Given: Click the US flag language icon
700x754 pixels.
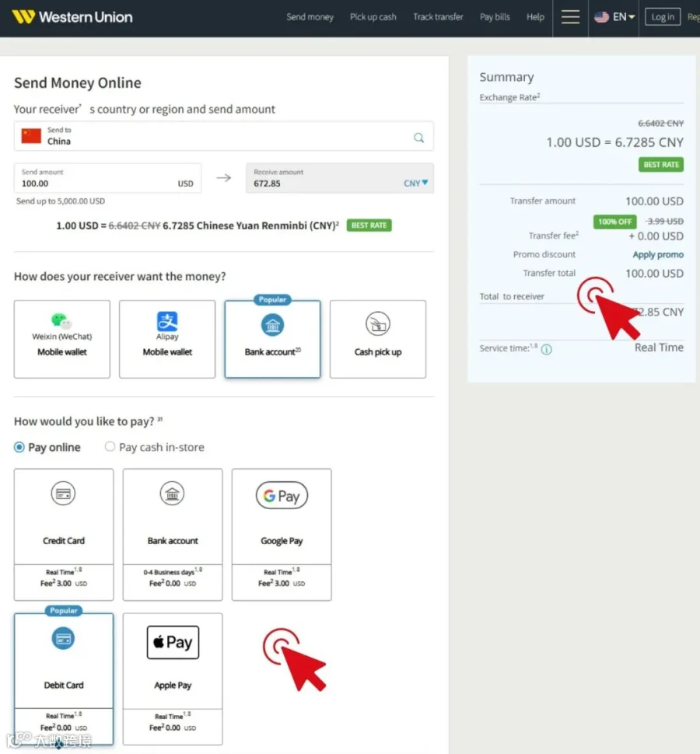Looking at the screenshot, I should coord(601,17).
